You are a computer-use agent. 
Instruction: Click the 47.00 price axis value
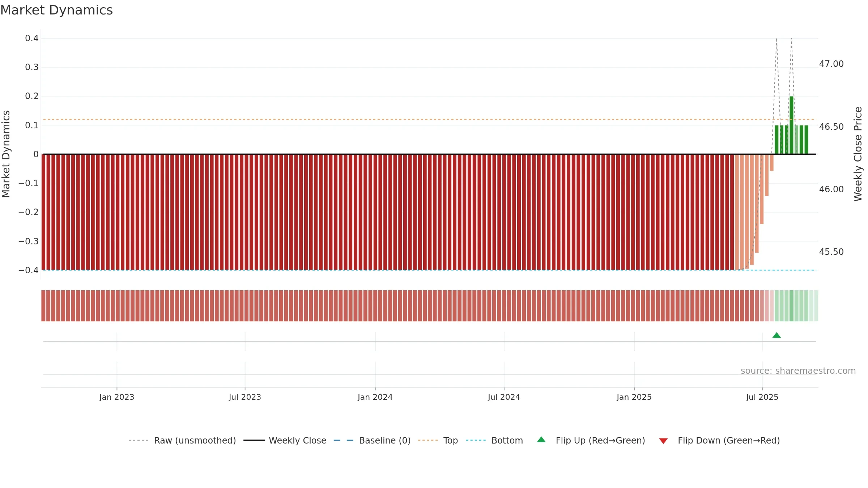[831, 64]
